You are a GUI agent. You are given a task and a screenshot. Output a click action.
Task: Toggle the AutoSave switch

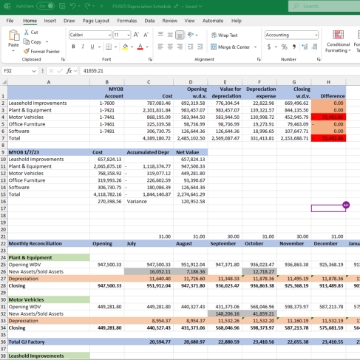tap(45, 6)
